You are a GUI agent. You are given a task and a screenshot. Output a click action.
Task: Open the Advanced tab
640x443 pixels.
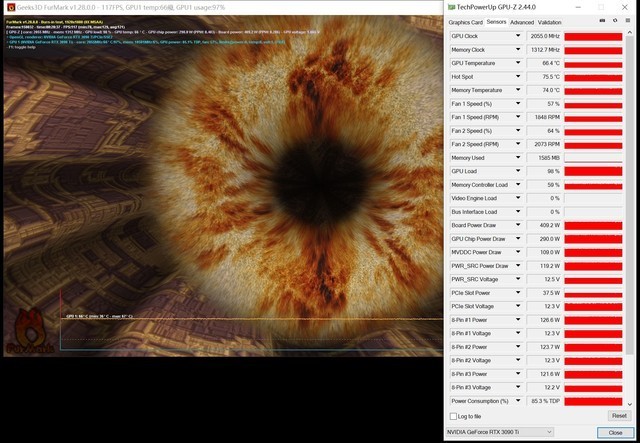pyautogui.click(x=521, y=21)
